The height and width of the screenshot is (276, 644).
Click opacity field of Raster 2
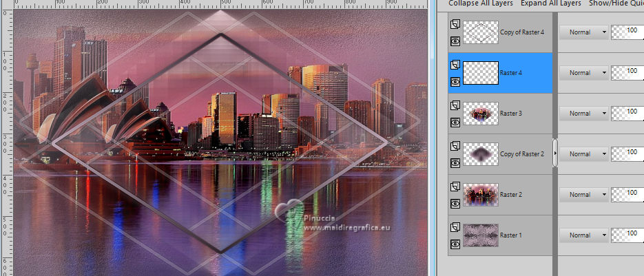[627, 195]
